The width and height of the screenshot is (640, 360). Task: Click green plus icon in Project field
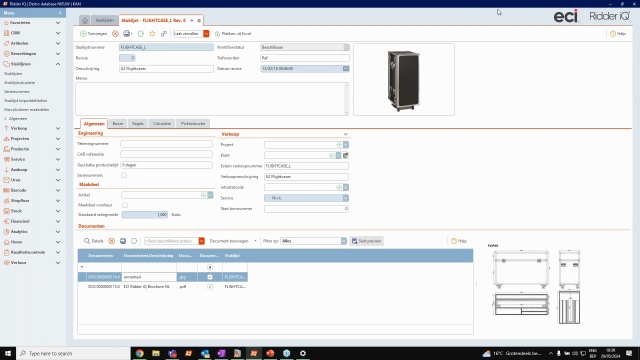[x=339, y=145]
